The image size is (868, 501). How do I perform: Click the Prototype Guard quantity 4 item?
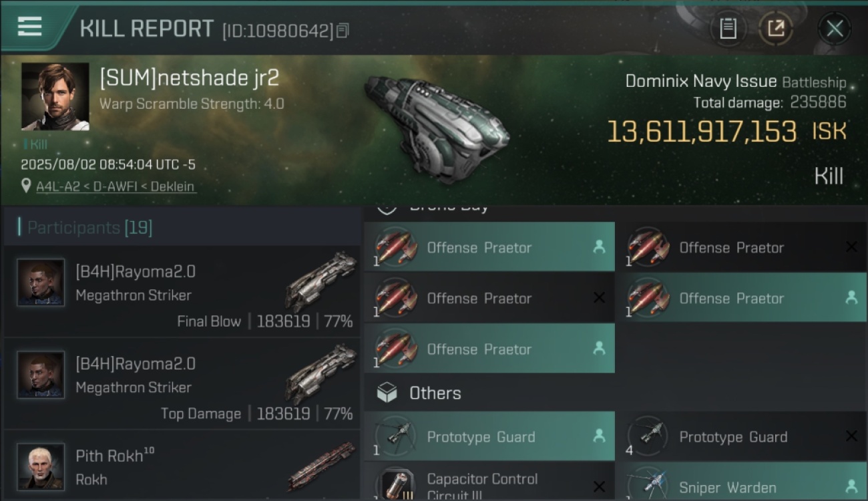tap(741, 436)
